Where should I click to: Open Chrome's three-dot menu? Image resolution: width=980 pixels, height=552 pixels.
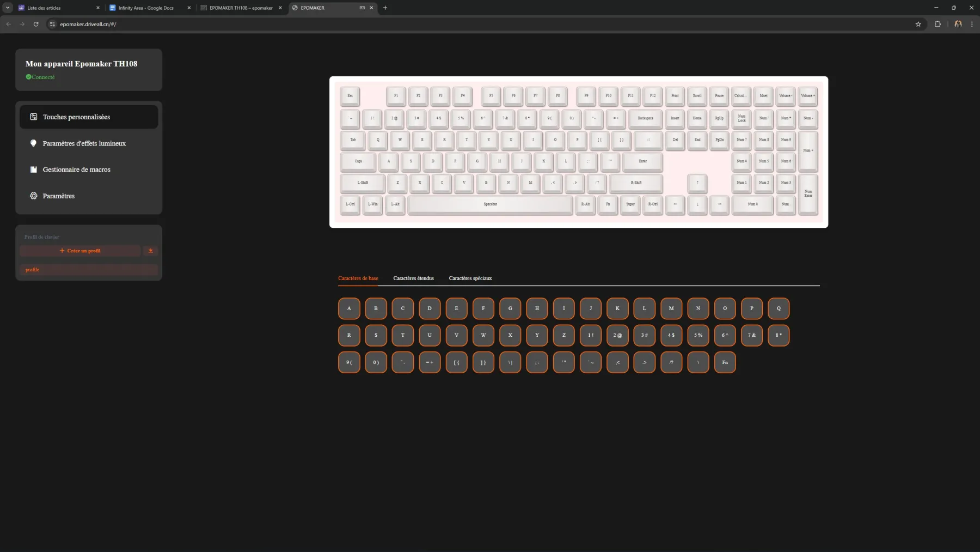pyautogui.click(x=972, y=24)
